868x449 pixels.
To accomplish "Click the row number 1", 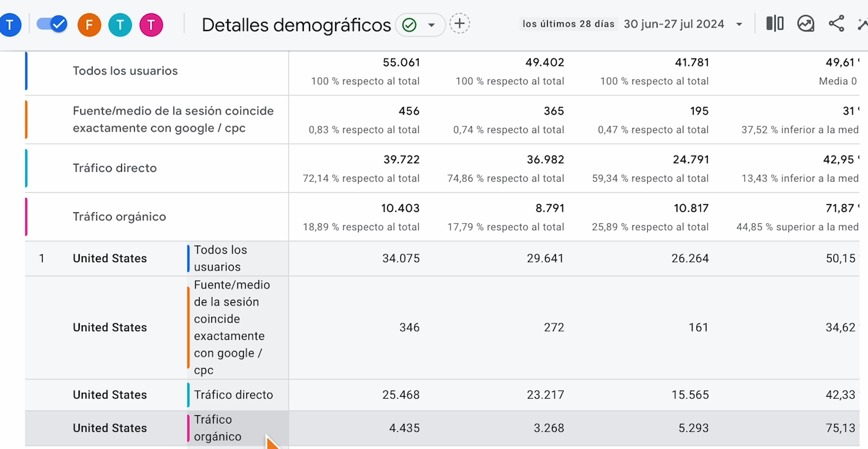I will [x=42, y=258].
